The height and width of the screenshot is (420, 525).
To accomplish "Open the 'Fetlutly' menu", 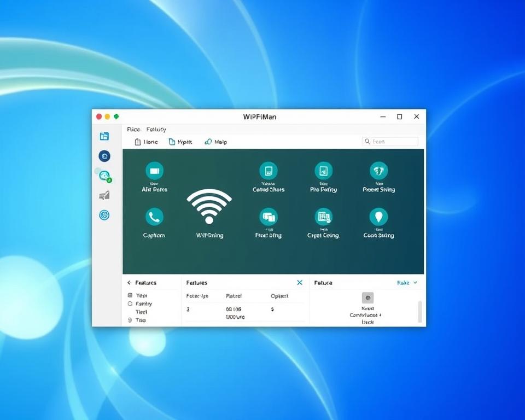I will [156, 129].
